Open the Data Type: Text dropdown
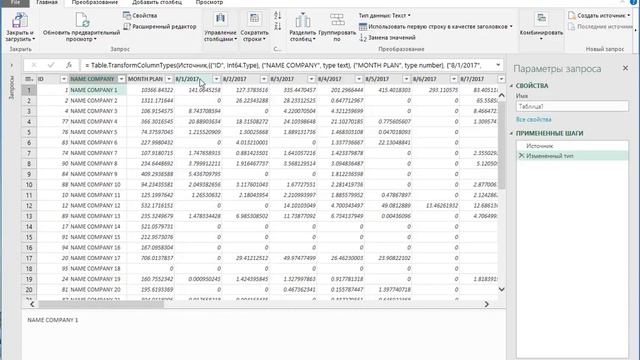This screenshot has width=640, height=360. coord(384,16)
